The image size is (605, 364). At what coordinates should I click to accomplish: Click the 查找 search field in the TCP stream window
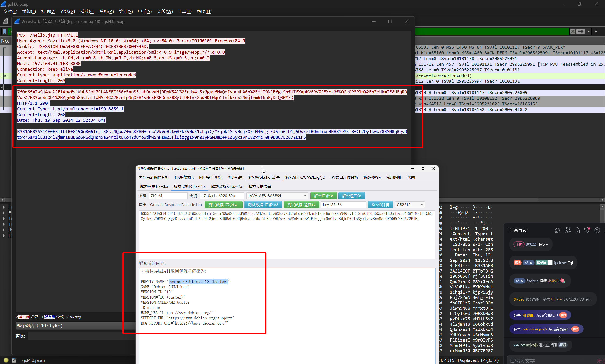point(82,336)
